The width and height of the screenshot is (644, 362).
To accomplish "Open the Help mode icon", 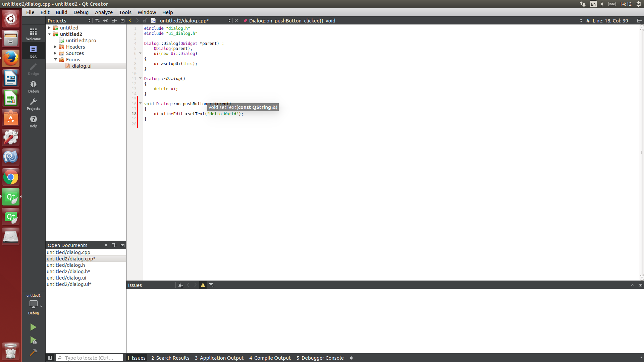I will click(33, 121).
